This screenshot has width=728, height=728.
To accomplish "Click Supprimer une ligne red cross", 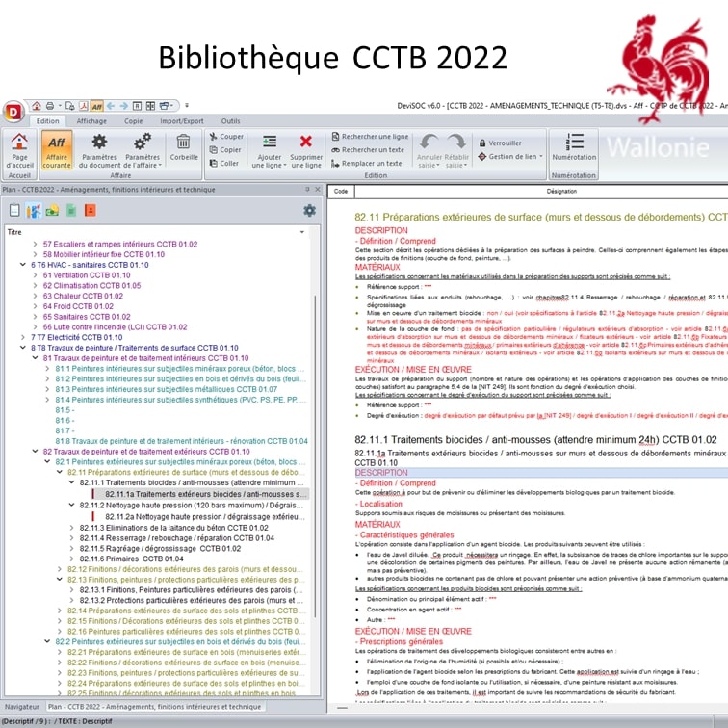I will pos(306,150).
